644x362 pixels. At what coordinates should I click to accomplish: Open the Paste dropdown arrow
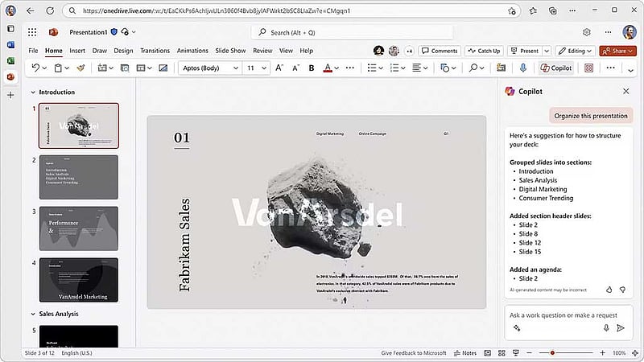coord(67,68)
